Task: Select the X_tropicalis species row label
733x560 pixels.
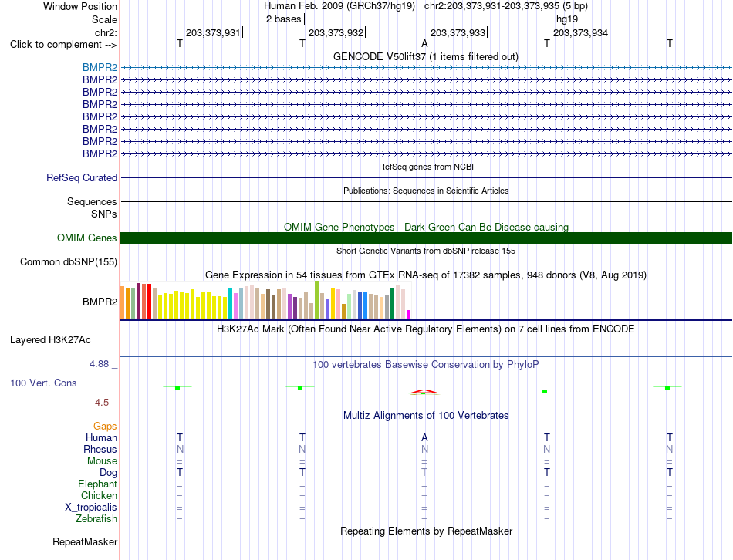Action: tap(91, 508)
